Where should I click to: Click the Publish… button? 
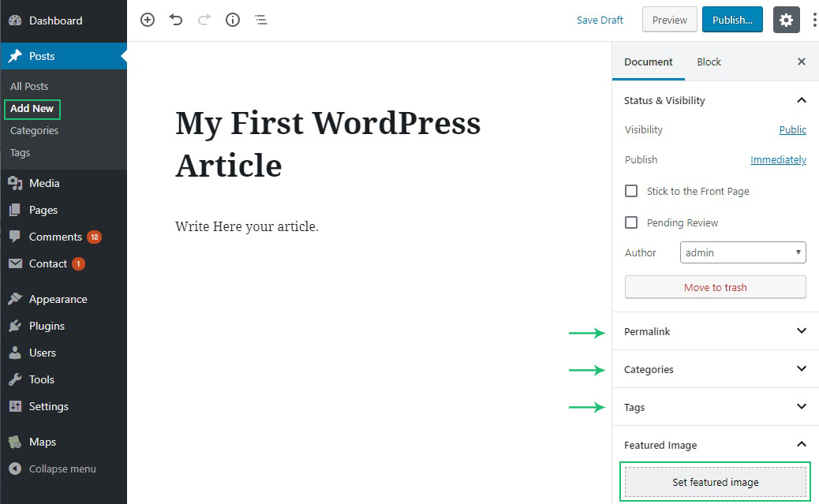click(732, 20)
